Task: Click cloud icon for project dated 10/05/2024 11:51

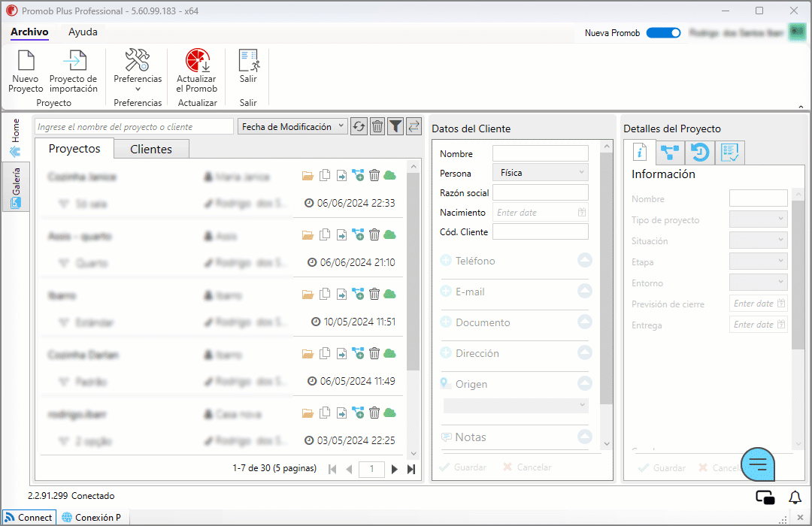Action: point(390,294)
